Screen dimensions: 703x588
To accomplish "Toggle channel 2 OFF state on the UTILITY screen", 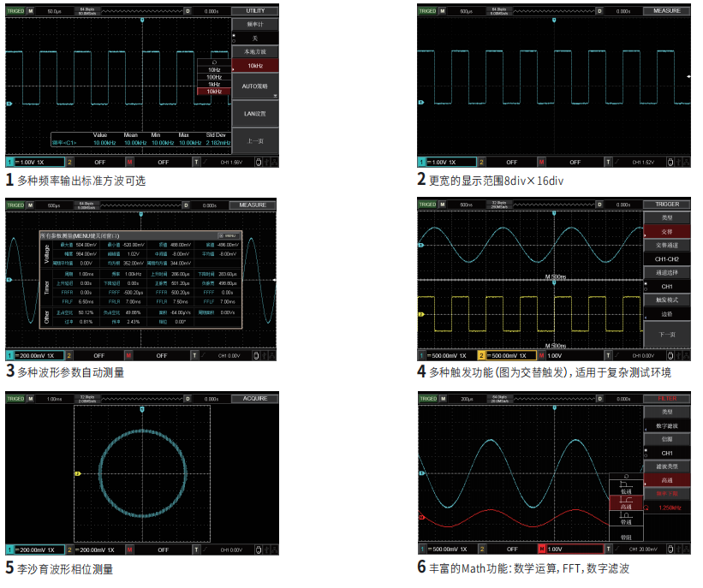I will [x=99, y=163].
